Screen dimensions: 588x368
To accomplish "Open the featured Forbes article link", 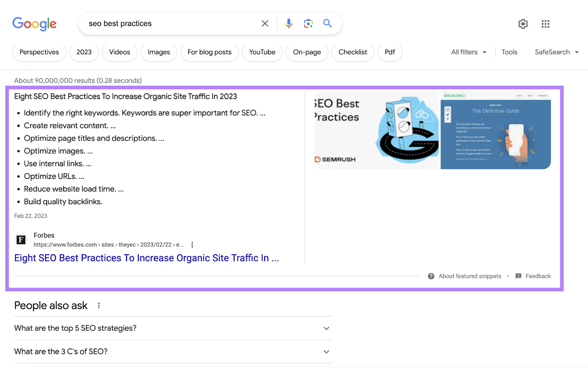I will 146,257.
